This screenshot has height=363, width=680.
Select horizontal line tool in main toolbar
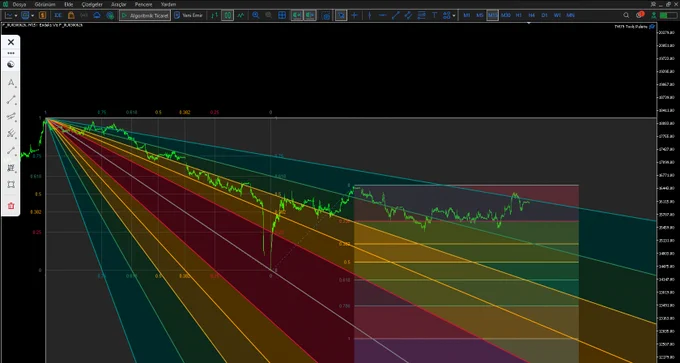point(382,15)
